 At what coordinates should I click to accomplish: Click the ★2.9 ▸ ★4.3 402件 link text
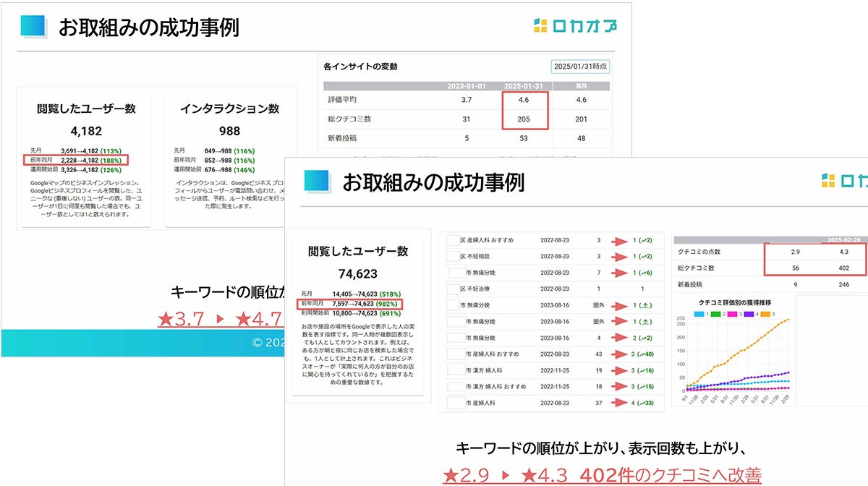coord(602,475)
